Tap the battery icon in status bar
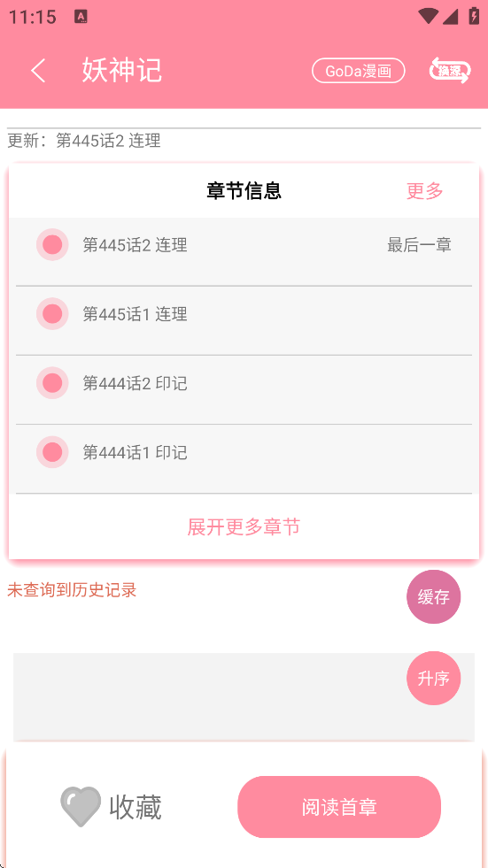 (474, 16)
